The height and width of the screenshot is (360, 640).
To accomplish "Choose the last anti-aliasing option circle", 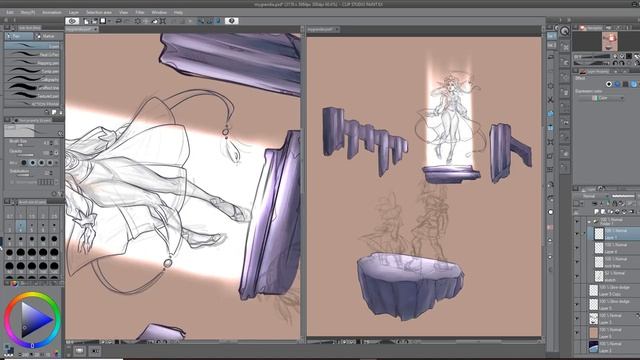I will (x=50, y=163).
